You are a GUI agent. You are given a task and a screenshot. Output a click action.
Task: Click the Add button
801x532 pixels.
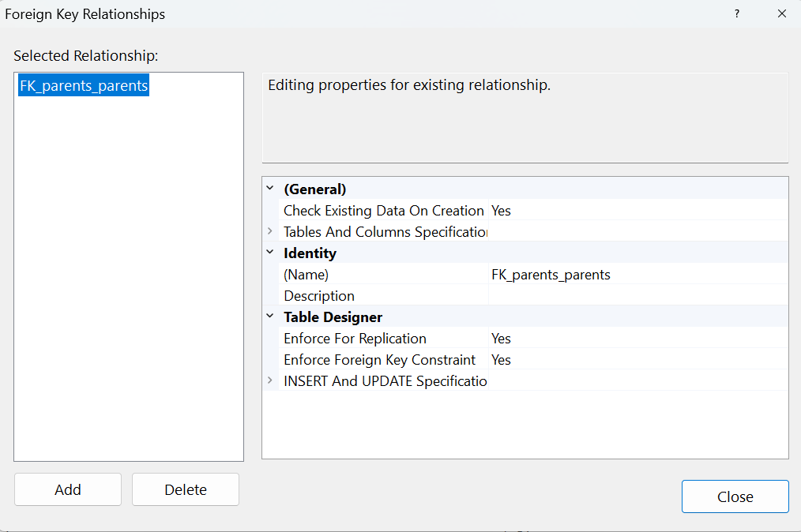[68, 489]
